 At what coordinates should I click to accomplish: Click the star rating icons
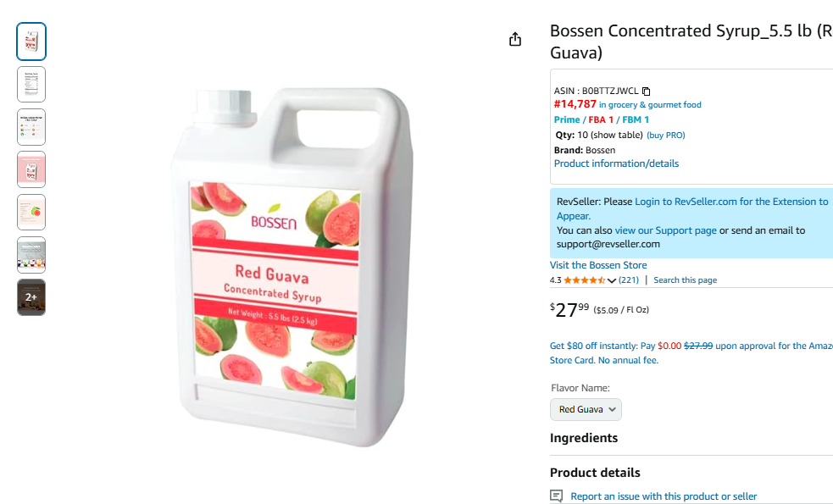(585, 280)
